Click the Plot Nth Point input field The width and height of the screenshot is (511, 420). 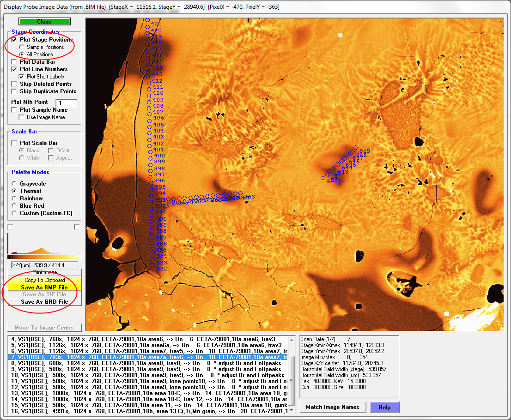[67, 102]
